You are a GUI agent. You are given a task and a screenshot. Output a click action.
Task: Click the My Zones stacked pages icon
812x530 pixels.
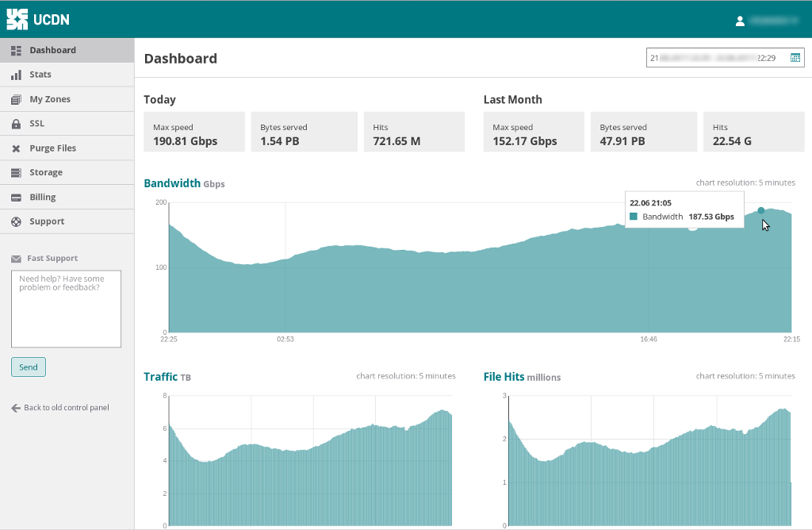click(16, 99)
